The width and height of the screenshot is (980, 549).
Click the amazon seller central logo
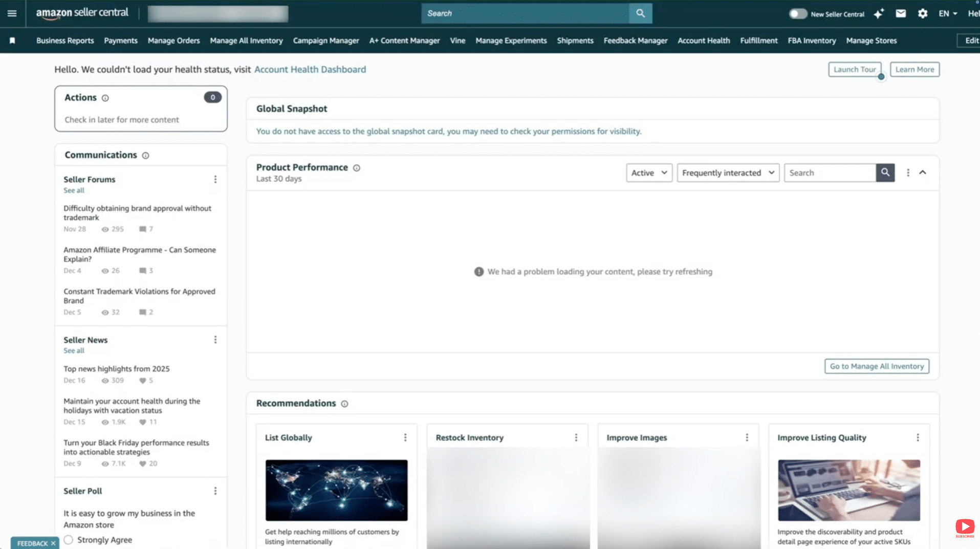82,13
